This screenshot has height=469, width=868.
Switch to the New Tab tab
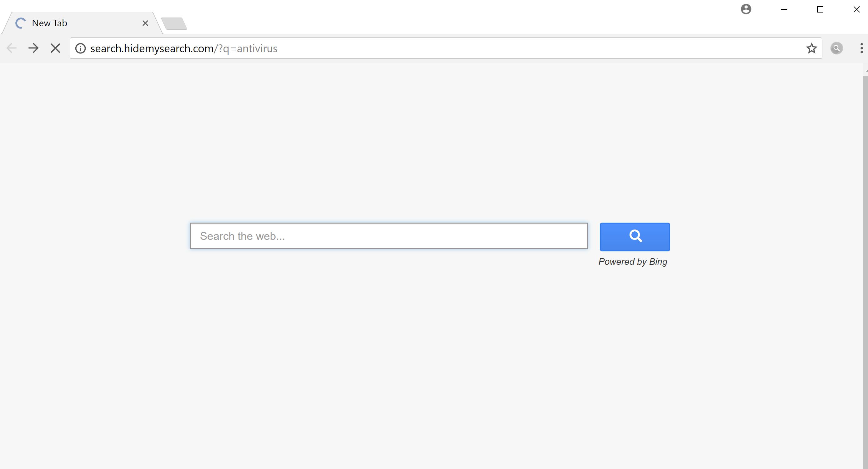pyautogui.click(x=68, y=23)
